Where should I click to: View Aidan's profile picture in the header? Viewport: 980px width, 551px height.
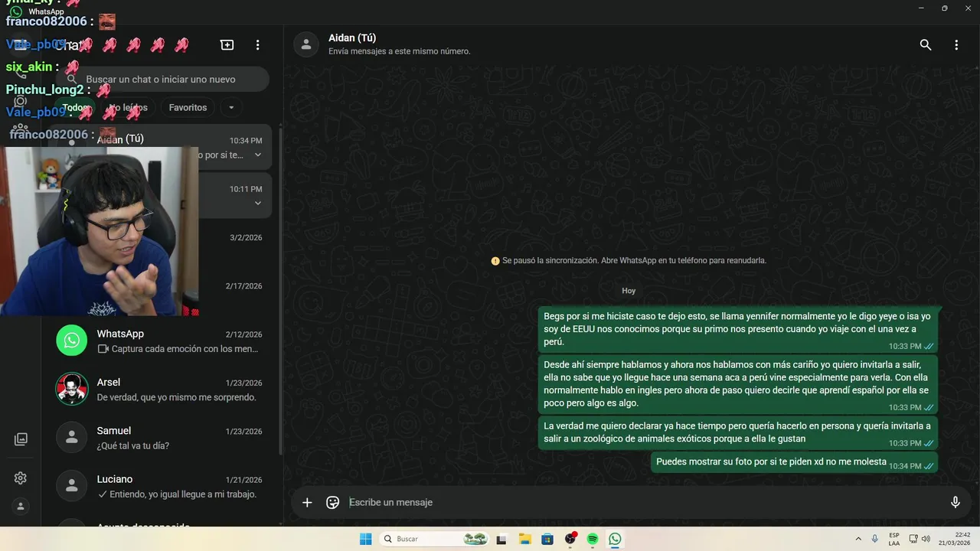(x=306, y=45)
